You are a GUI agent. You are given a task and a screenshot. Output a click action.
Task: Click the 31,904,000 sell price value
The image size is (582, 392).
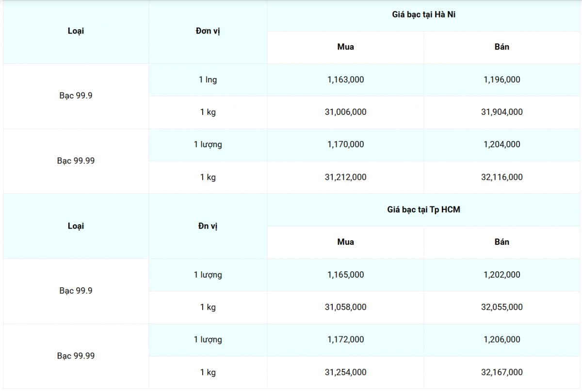(501, 112)
